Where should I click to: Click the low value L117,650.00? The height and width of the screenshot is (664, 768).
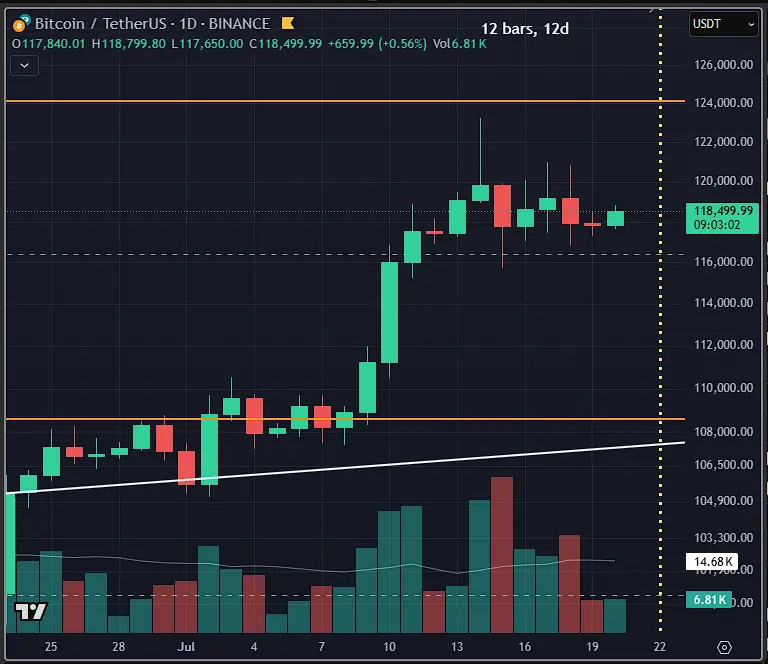(207, 44)
